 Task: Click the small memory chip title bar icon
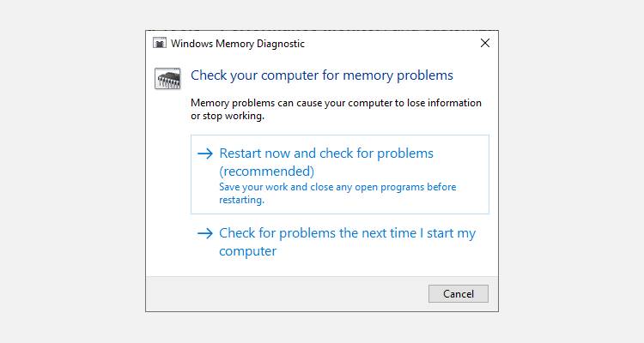(160, 43)
